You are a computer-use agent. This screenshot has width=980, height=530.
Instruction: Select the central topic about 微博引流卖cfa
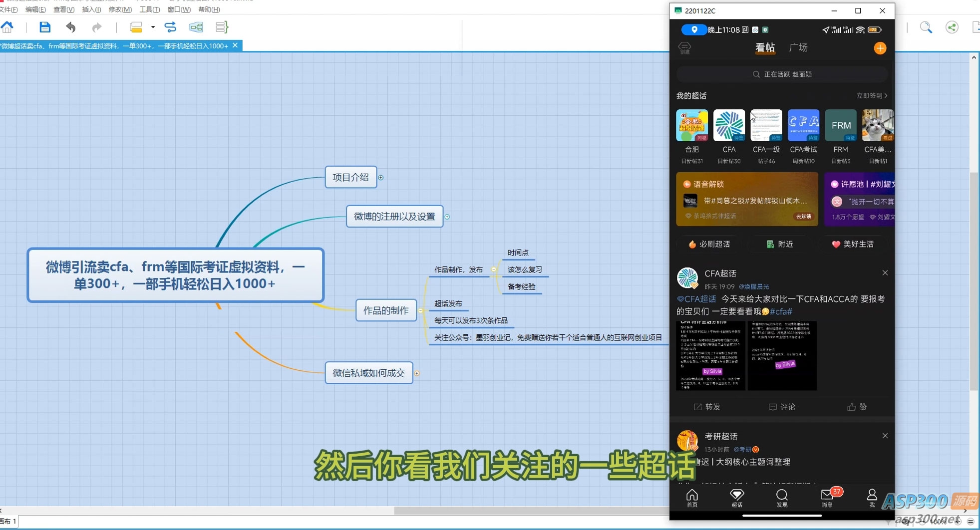(x=176, y=275)
